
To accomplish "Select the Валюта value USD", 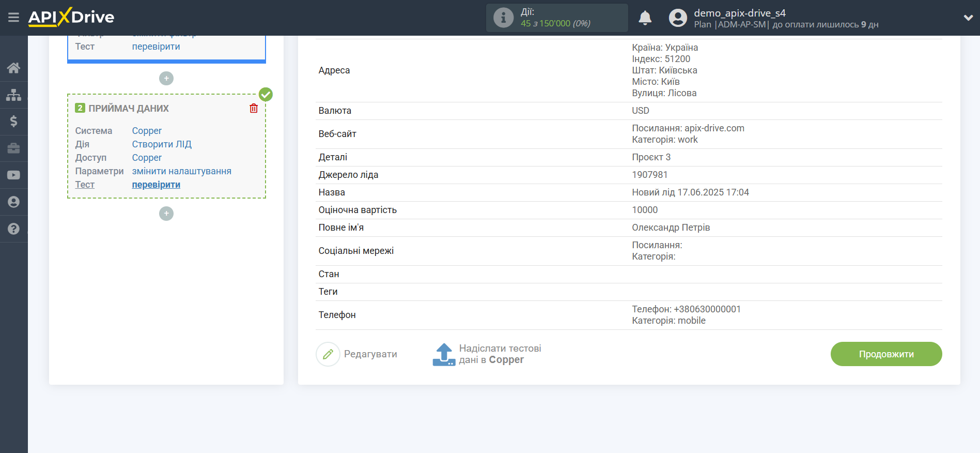I will pyautogui.click(x=641, y=111).
